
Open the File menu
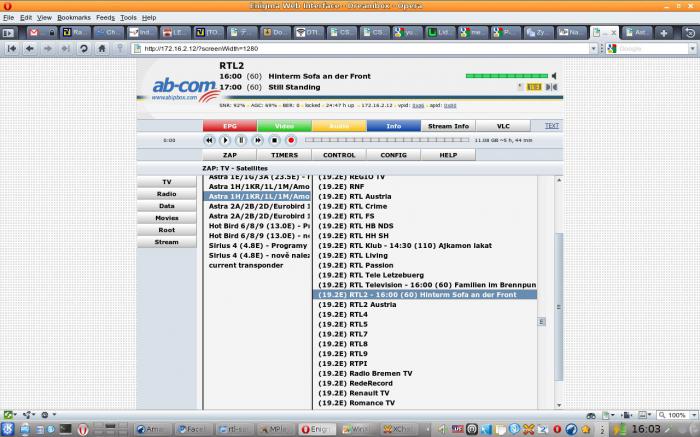pyautogui.click(x=8, y=17)
